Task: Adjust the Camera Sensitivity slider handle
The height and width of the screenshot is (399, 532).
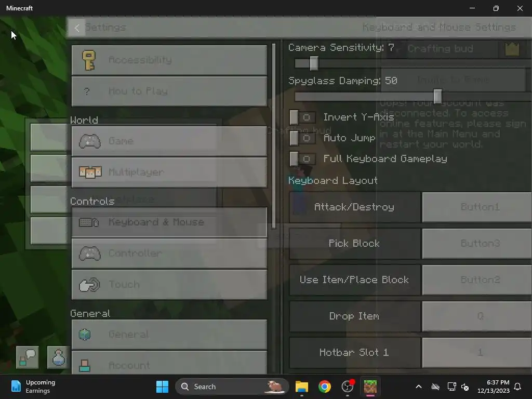Action: (314, 63)
